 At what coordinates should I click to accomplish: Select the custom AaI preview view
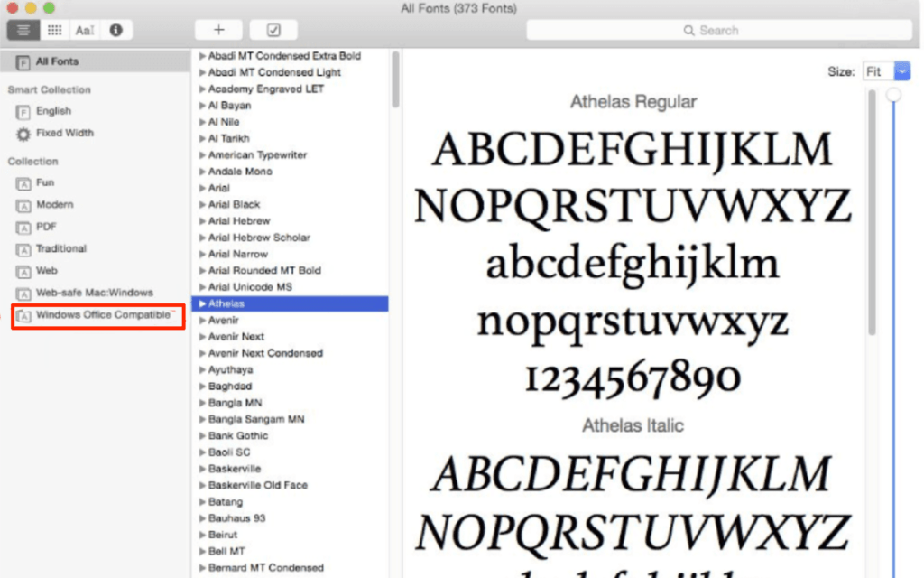pyautogui.click(x=85, y=30)
